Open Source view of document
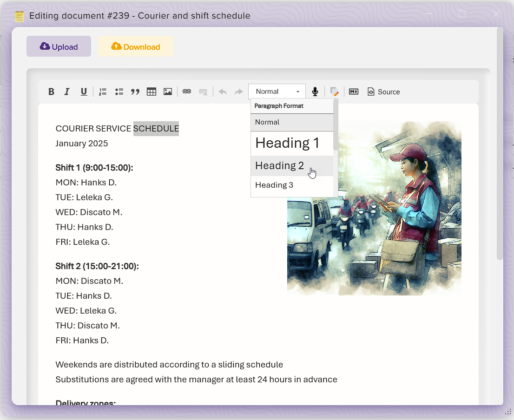The height and width of the screenshot is (420, 514). pos(384,92)
